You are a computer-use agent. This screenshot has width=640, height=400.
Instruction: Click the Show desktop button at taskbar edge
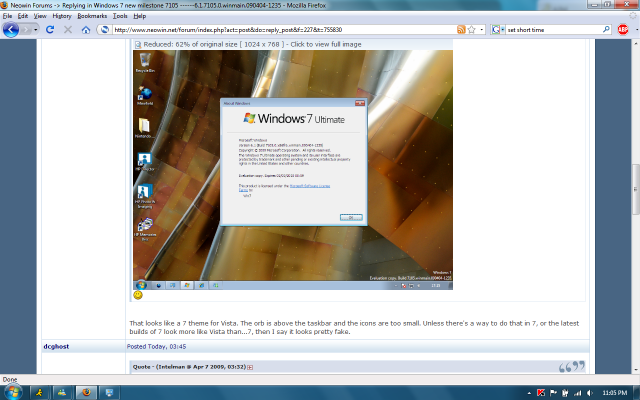[x=636, y=393]
